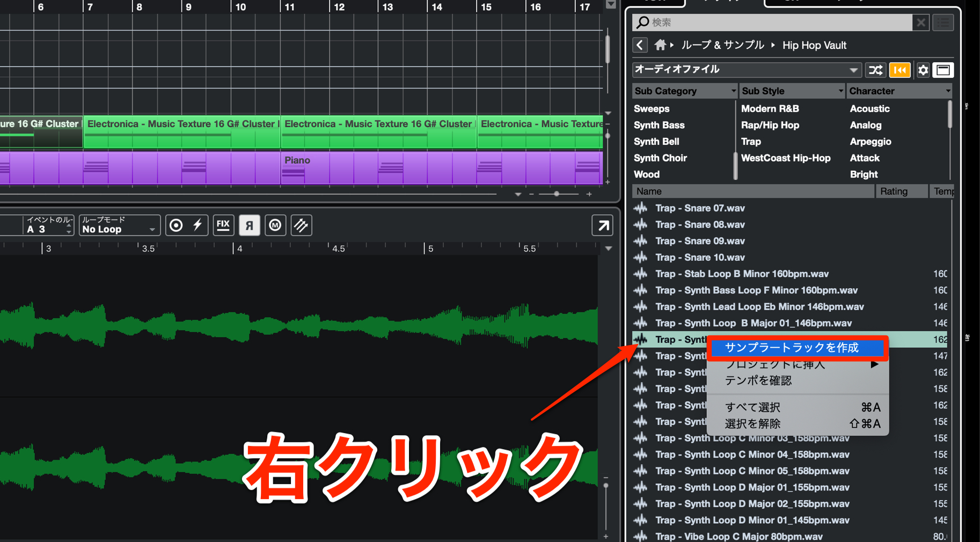Click bar 12 on the project ruler
Image resolution: width=980 pixels, height=542 pixels.
click(339, 7)
